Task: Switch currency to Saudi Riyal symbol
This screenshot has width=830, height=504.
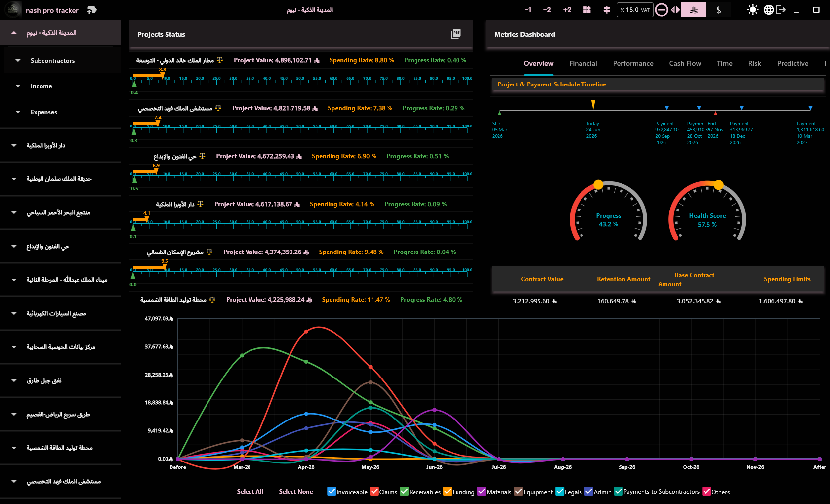Action: tap(694, 10)
